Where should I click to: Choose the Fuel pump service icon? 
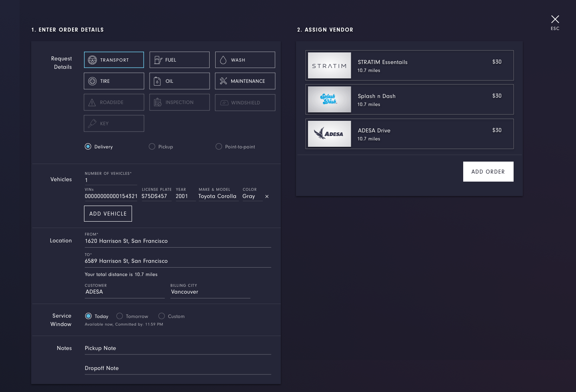(158, 60)
